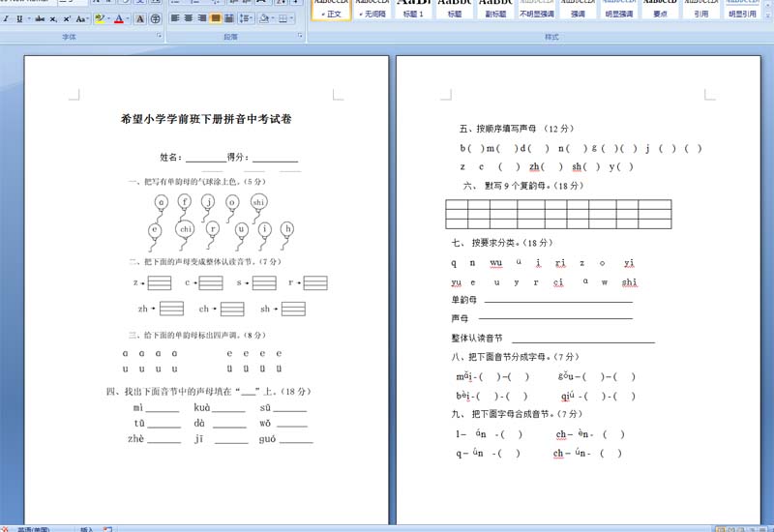Apply distributed alignment

pos(229,18)
